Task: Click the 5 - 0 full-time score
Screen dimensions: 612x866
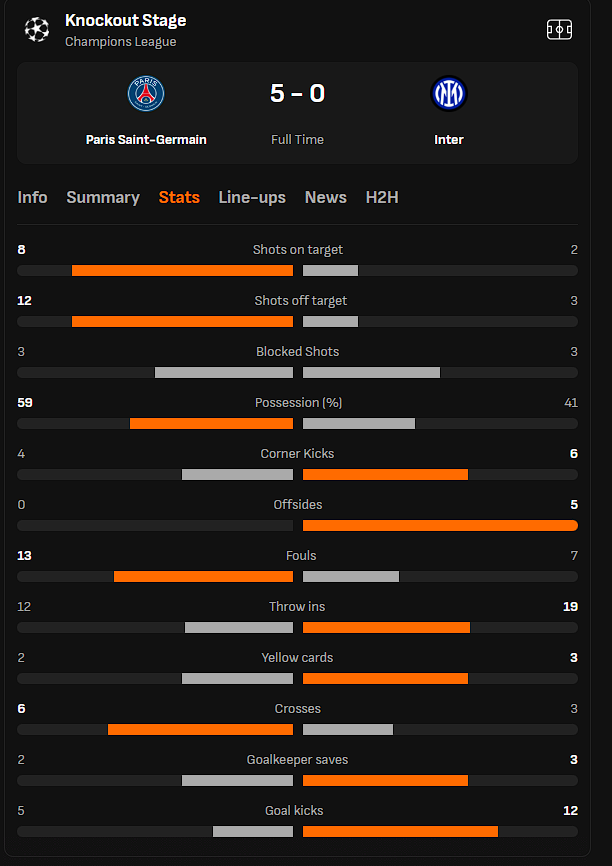Action: (x=297, y=93)
